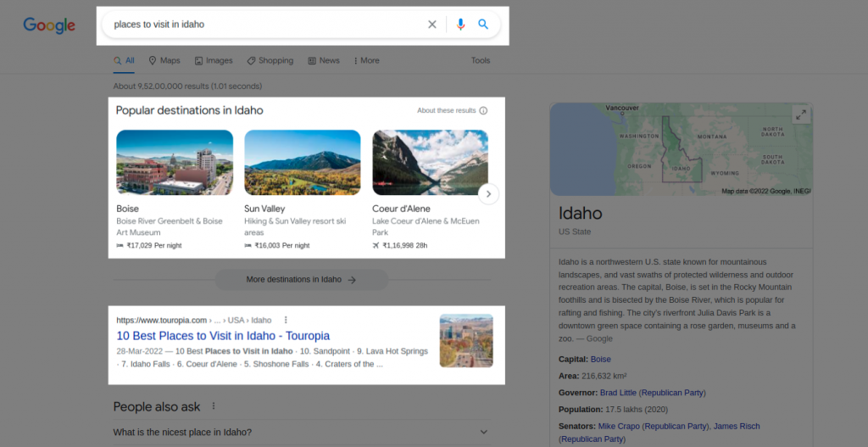Open the Brad Little governor link

pyautogui.click(x=618, y=393)
